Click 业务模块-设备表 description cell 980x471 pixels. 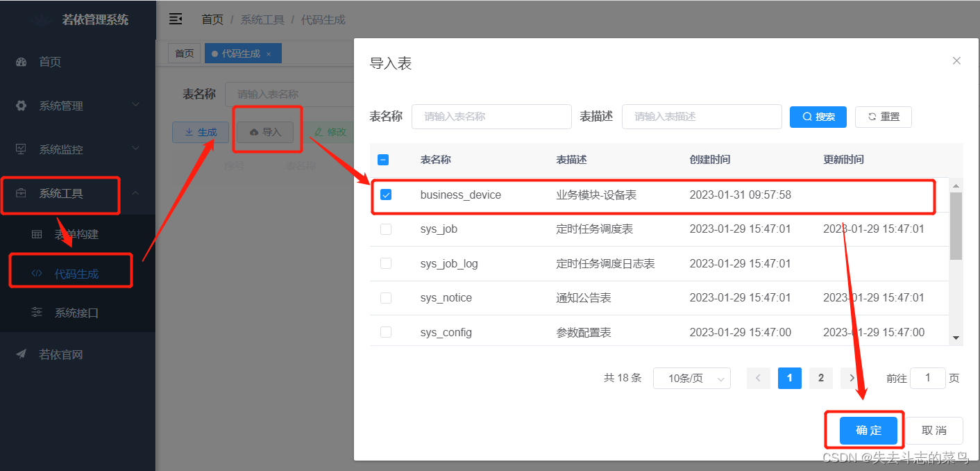click(x=596, y=195)
